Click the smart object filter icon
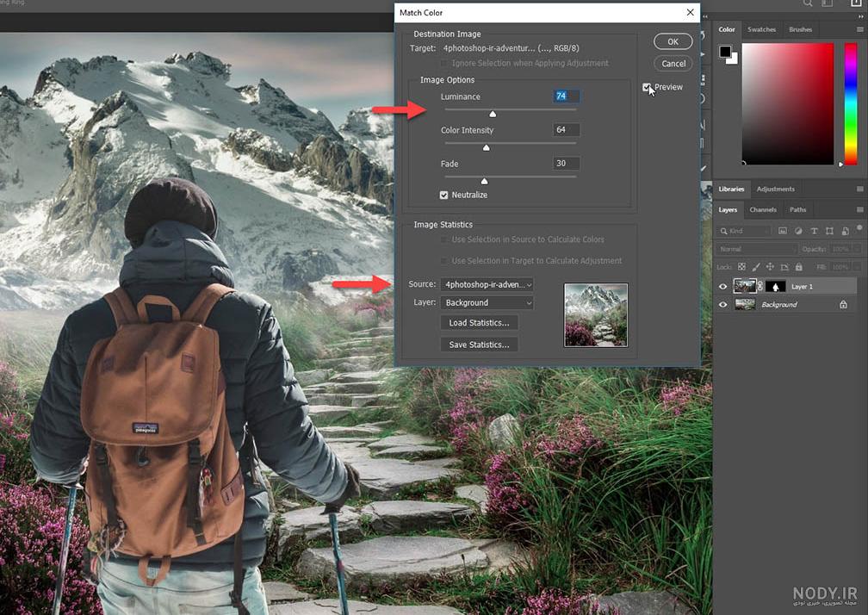This screenshot has width=868, height=615. [x=845, y=231]
